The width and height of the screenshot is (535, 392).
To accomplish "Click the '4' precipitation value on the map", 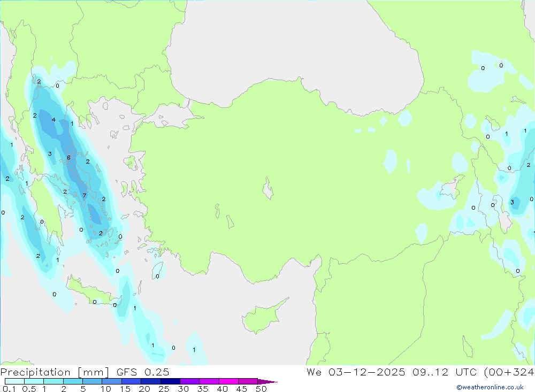I will coord(53,120).
